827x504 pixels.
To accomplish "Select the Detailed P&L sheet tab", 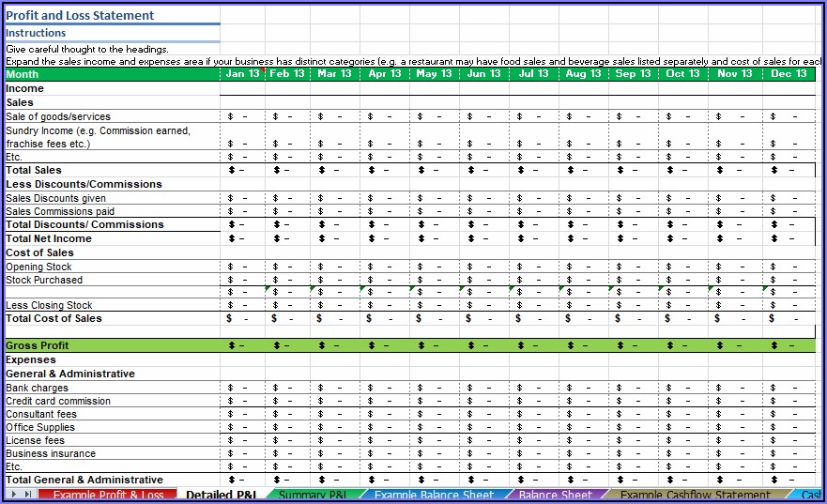I will (x=223, y=496).
